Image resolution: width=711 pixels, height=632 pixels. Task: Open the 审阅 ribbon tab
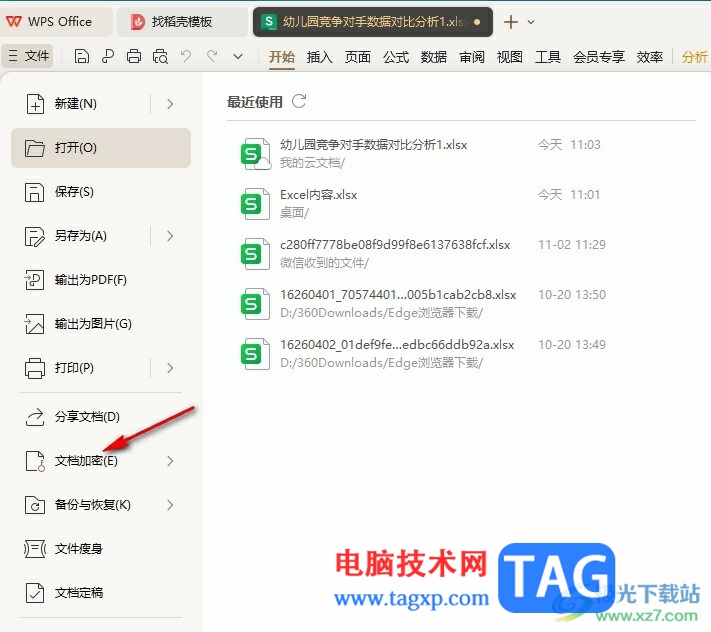[472, 57]
